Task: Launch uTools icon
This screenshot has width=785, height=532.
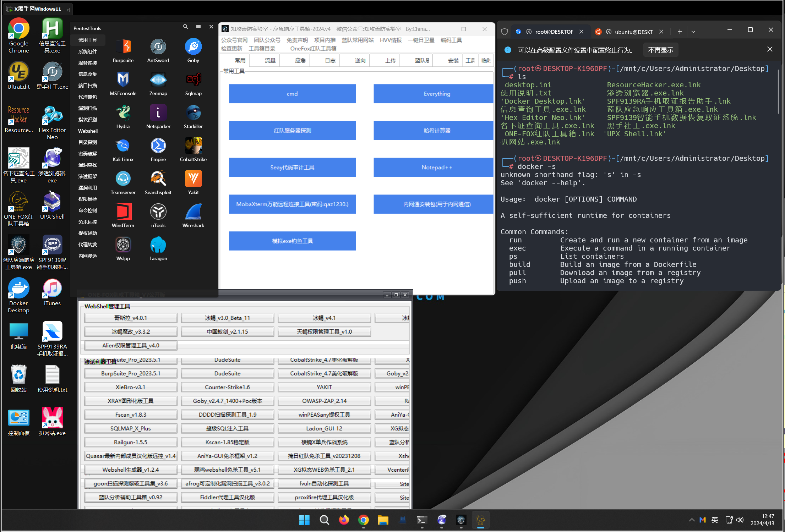Action: 158,216
